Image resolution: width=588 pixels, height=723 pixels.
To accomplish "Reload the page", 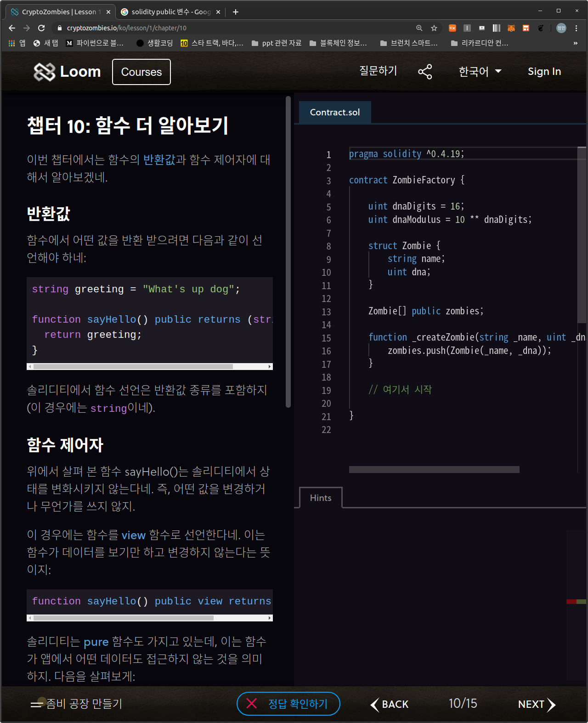I will pyautogui.click(x=41, y=28).
